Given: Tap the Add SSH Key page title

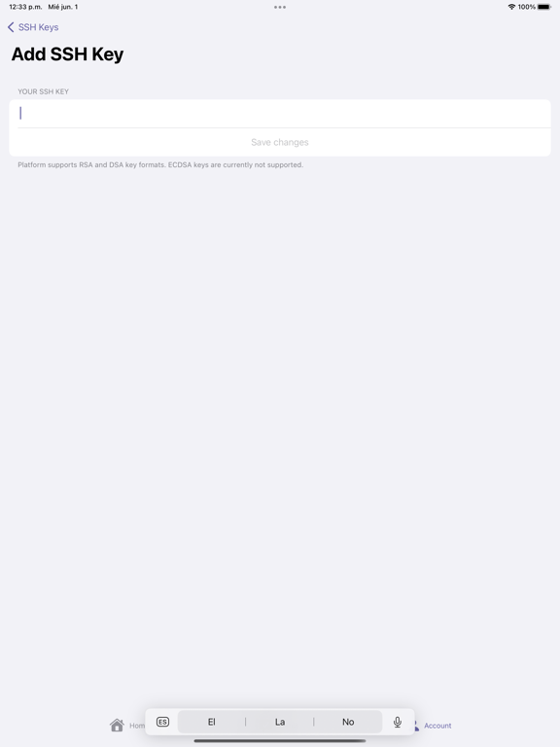Looking at the screenshot, I should 67,54.
